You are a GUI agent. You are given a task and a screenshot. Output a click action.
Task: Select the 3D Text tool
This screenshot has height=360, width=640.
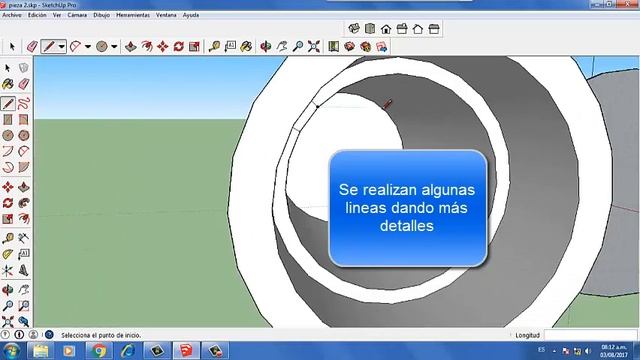click(24, 270)
